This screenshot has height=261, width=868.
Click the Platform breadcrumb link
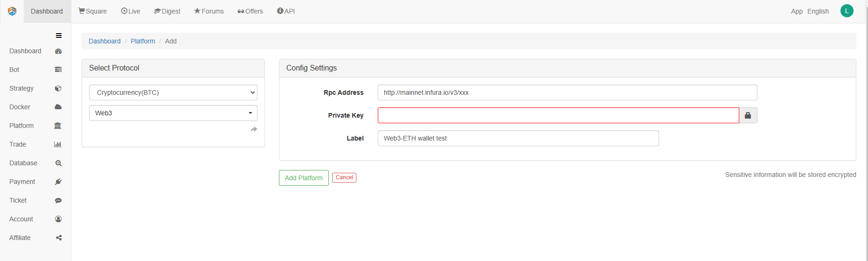pyautogui.click(x=143, y=41)
